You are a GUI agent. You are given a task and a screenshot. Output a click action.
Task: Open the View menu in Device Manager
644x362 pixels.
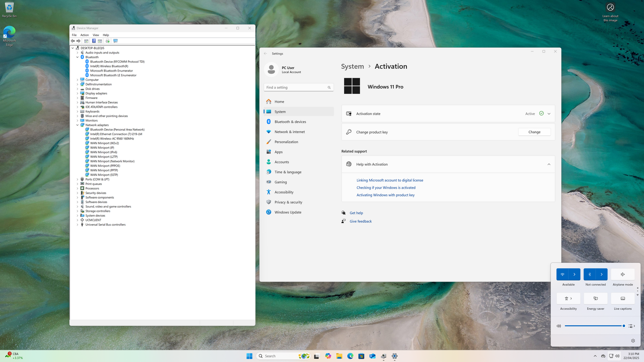[x=96, y=35]
